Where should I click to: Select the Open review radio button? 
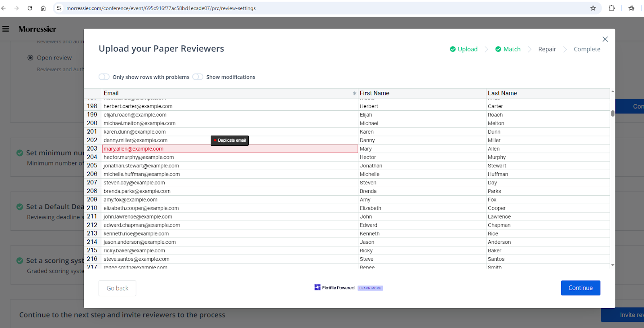30,58
